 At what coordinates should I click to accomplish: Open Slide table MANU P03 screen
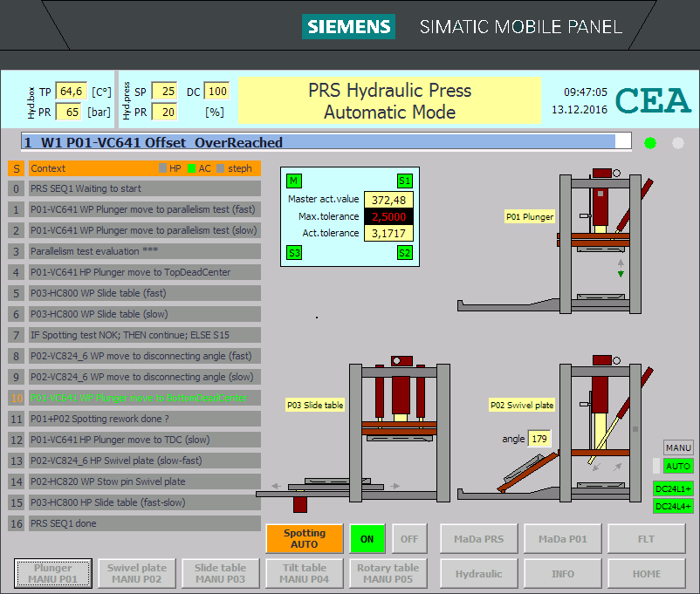(221, 573)
